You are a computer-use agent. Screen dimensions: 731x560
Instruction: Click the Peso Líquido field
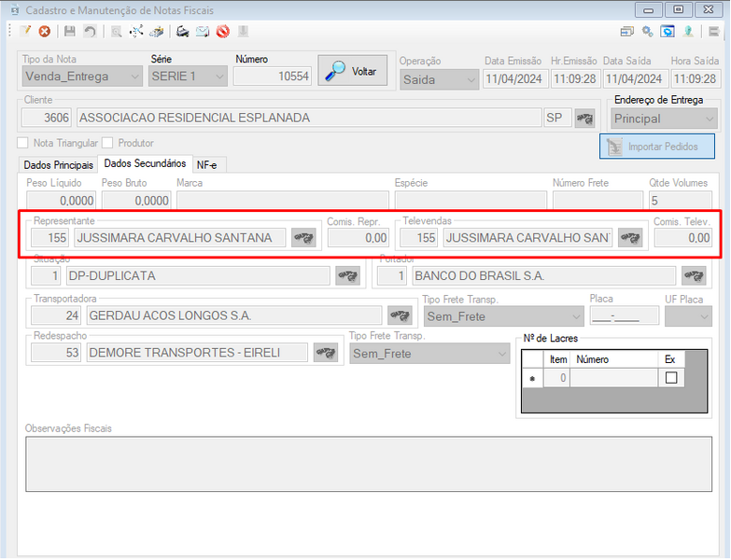(x=61, y=201)
